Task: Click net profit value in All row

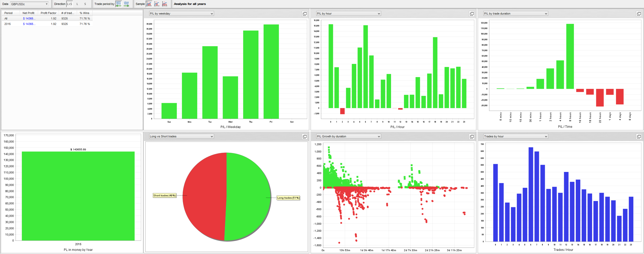Action: pos(29,18)
